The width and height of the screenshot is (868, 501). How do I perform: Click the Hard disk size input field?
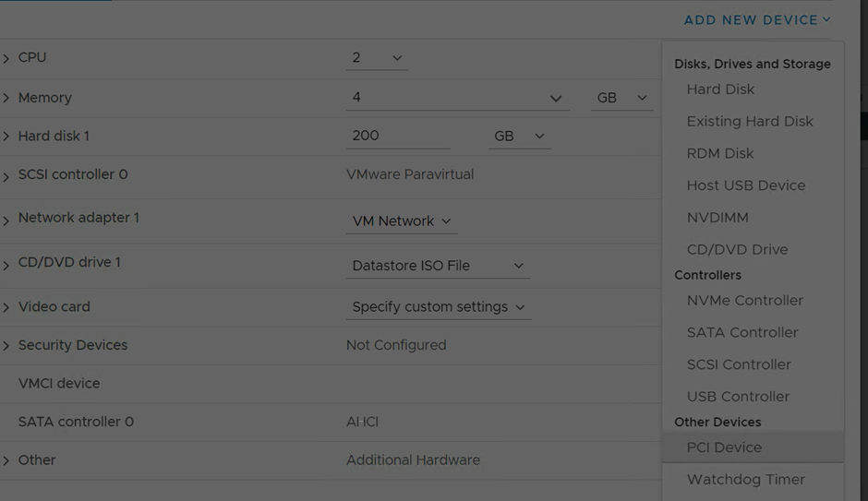coord(397,136)
